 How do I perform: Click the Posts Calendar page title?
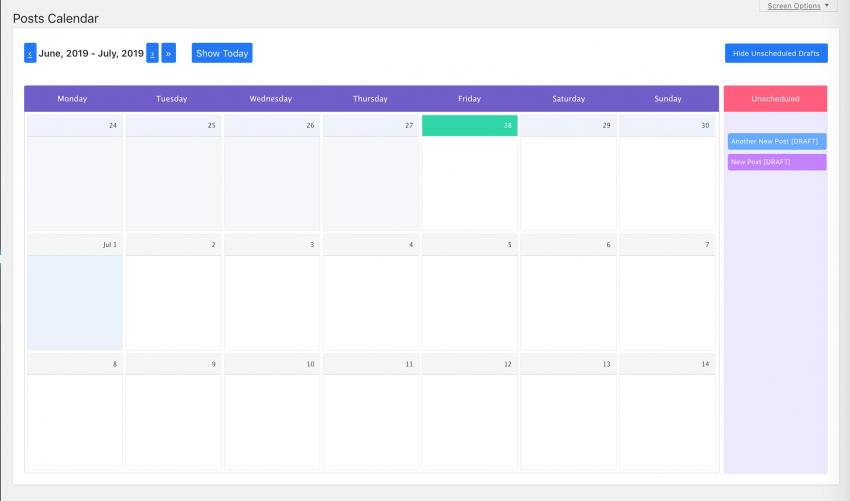(x=56, y=18)
